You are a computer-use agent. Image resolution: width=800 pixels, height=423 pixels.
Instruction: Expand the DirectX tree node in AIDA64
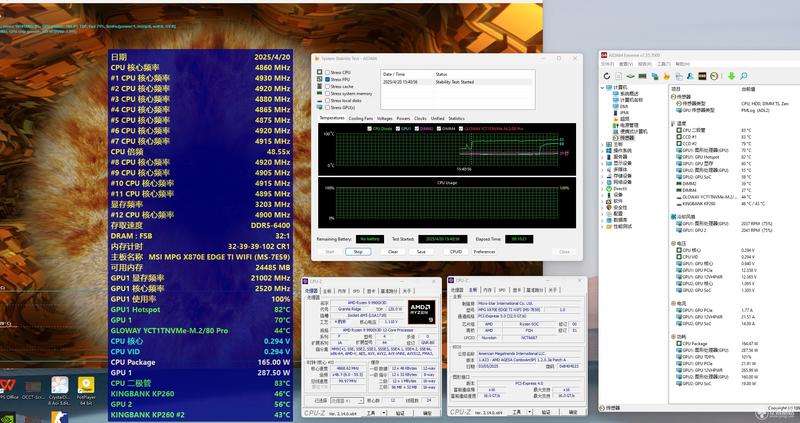[x=602, y=189]
